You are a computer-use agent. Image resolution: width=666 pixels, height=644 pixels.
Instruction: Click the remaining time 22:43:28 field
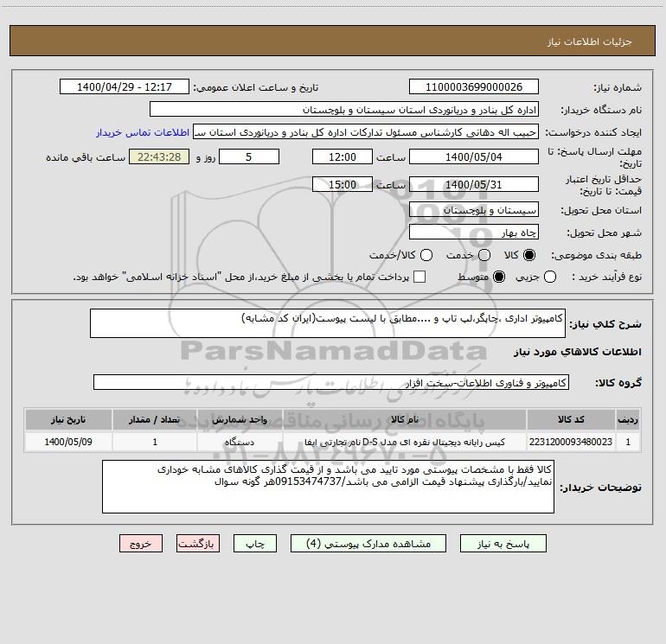(159, 156)
